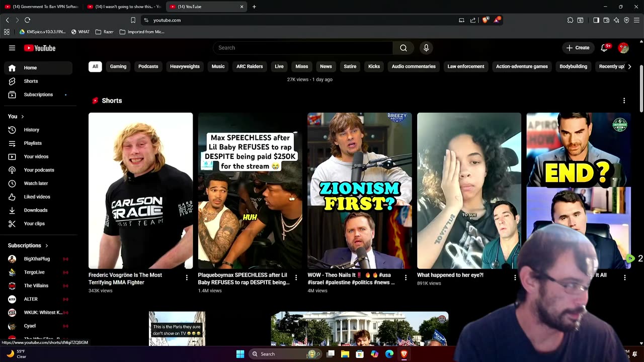Click the YouTube search input field
This screenshot has width=644, height=362.
(303, 48)
